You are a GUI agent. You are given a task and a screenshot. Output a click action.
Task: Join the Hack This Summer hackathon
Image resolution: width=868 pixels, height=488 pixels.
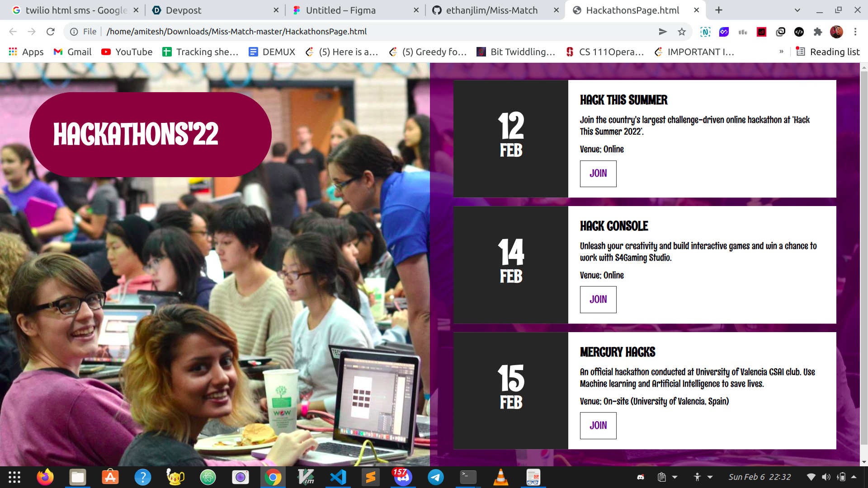tap(598, 174)
